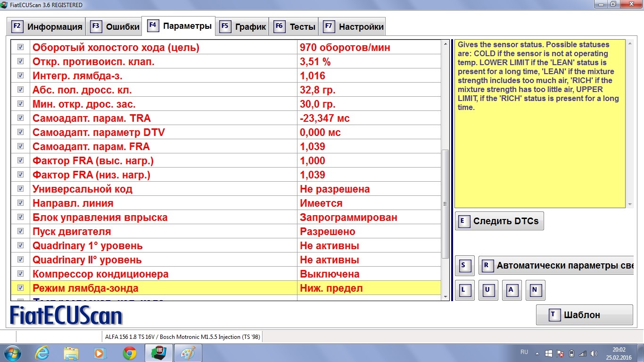Viewport: 644px width, 362px height.
Task: Open Windows Explorer from the taskbar
Action: tap(71, 353)
